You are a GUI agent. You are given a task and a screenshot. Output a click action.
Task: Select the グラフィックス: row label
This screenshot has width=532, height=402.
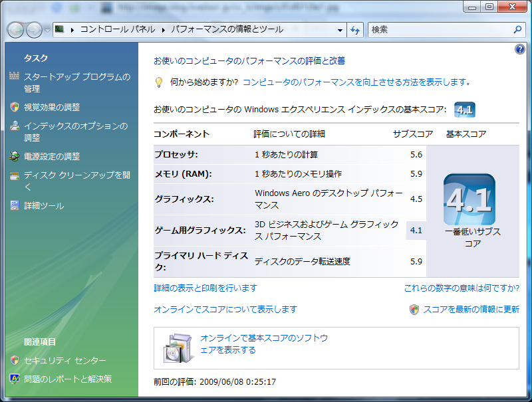click(184, 199)
